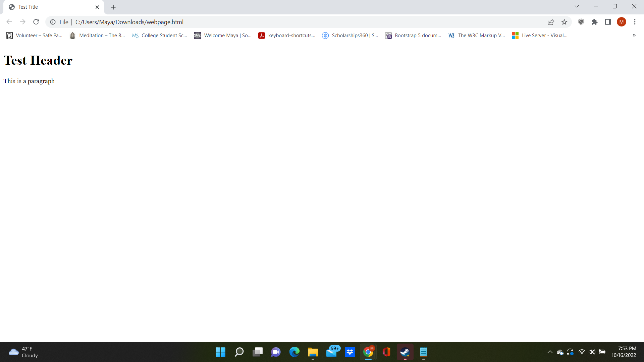The height and width of the screenshot is (362, 644).
Task: Open the side panel icon
Action: coord(608,22)
